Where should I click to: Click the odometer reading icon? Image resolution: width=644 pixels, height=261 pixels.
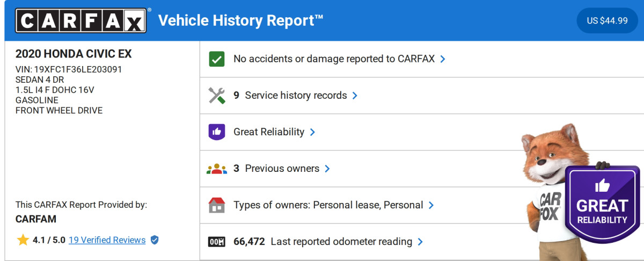(x=217, y=242)
